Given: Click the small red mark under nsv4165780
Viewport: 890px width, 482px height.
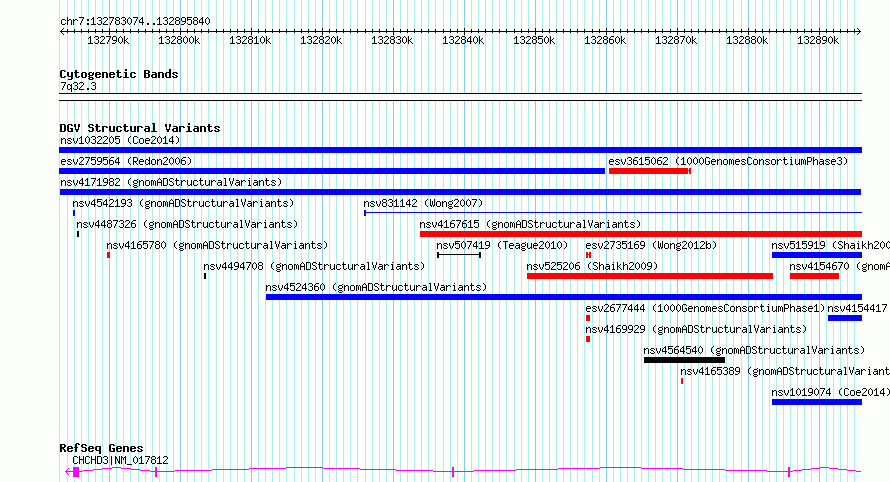Looking at the screenshot, I should pos(108,255).
